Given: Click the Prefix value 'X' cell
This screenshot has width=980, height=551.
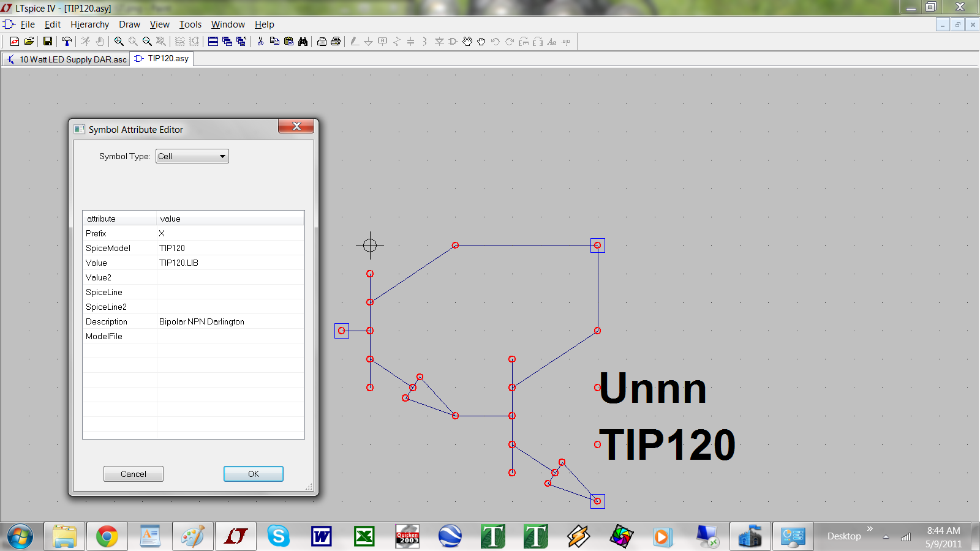Looking at the screenshot, I should pos(230,233).
